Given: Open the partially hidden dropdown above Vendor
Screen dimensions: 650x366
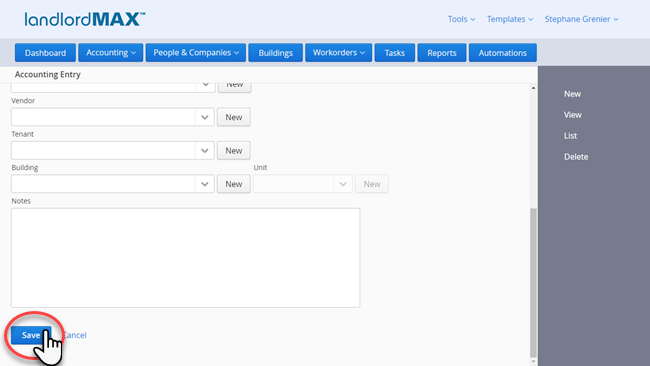Looking at the screenshot, I should [205, 86].
